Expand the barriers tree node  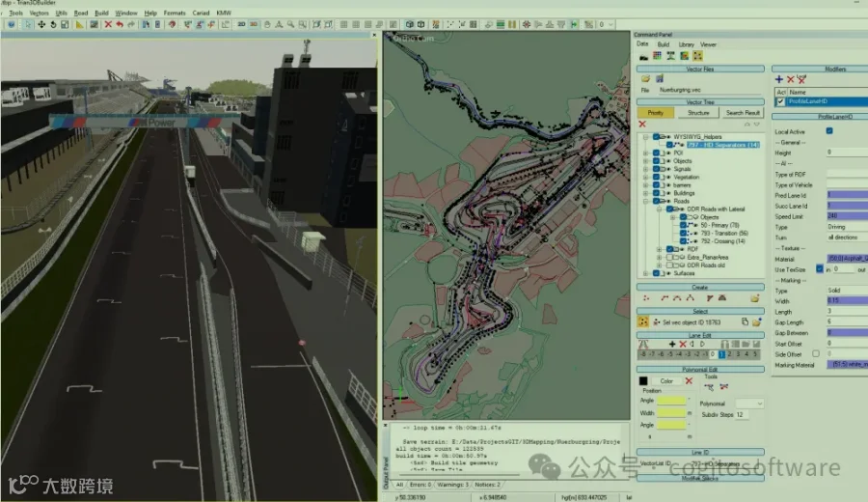[645, 185]
